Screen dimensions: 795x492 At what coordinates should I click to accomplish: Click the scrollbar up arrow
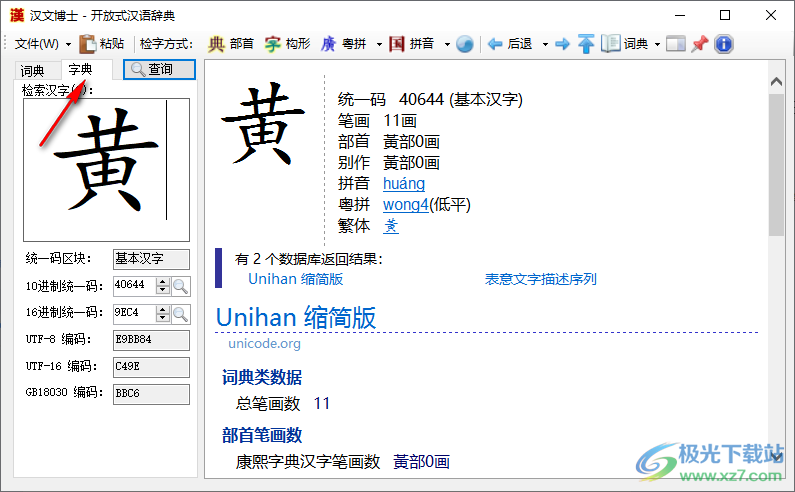pyautogui.click(x=776, y=82)
